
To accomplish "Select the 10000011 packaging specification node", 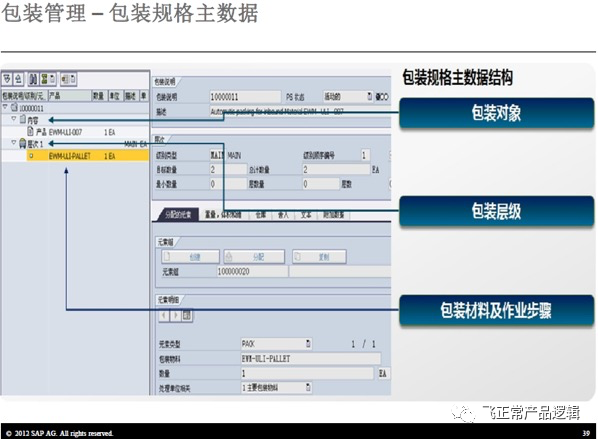I will pos(31,108).
